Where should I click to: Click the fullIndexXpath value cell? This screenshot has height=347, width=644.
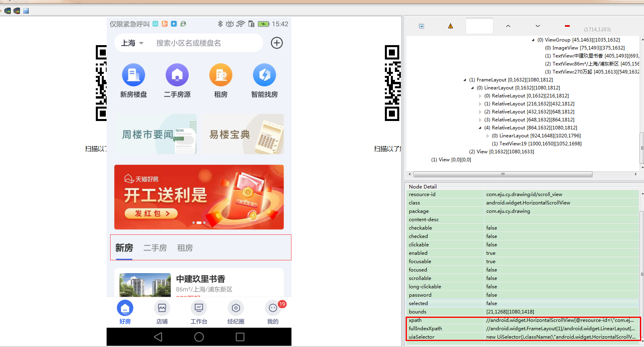click(x=562, y=329)
